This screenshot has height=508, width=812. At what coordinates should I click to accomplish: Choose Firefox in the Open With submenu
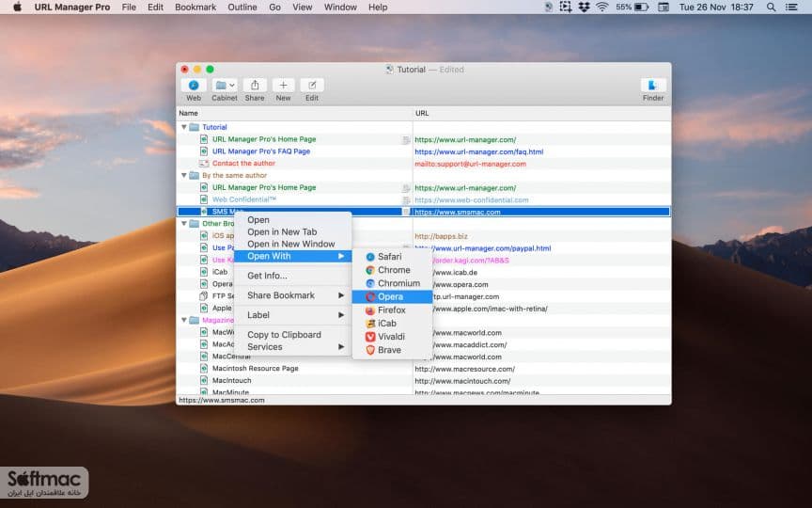pyautogui.click(x=392, y=310)
